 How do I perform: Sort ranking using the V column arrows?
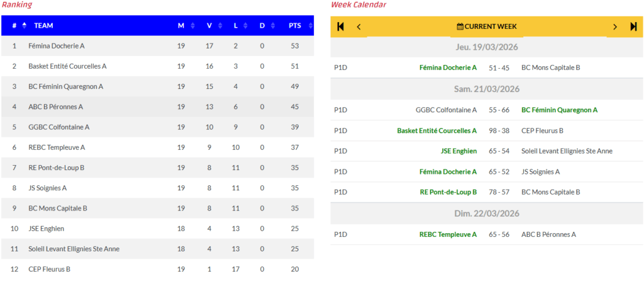(220, 26)
